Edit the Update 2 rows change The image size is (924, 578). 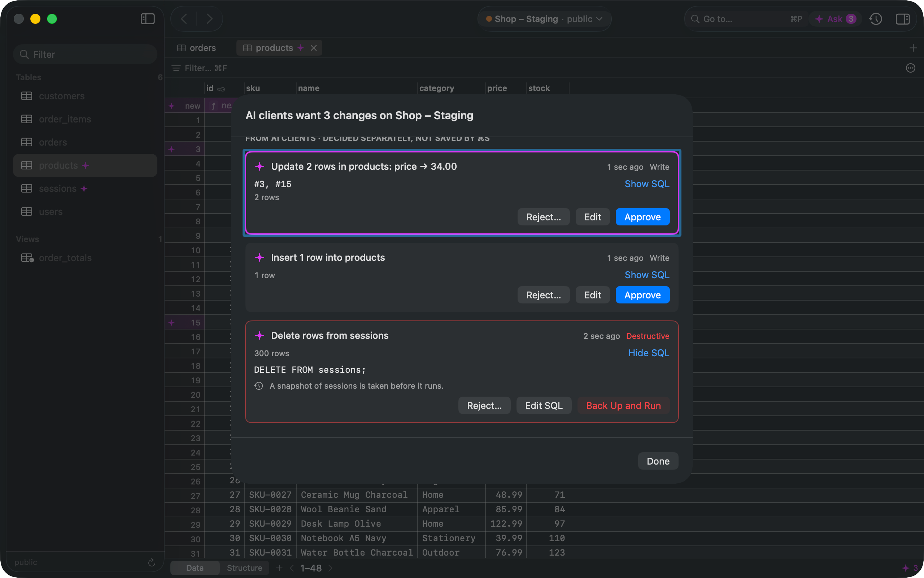(593, 217)
